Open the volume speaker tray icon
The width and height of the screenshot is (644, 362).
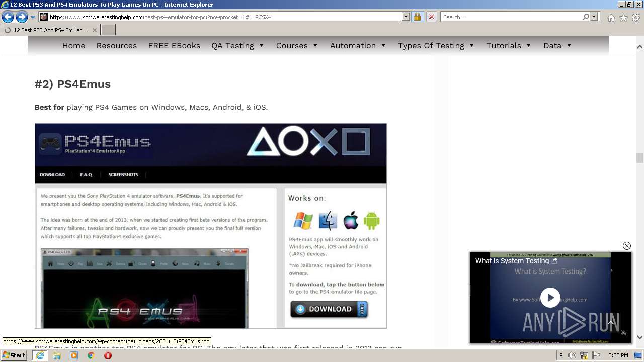pos(572,355)
